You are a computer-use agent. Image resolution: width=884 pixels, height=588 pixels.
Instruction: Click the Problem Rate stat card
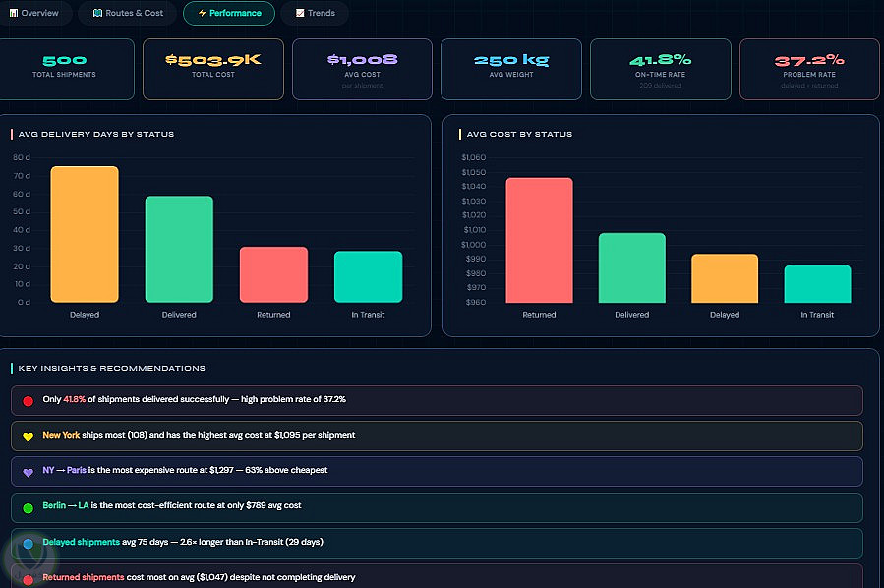coord(809,70)
